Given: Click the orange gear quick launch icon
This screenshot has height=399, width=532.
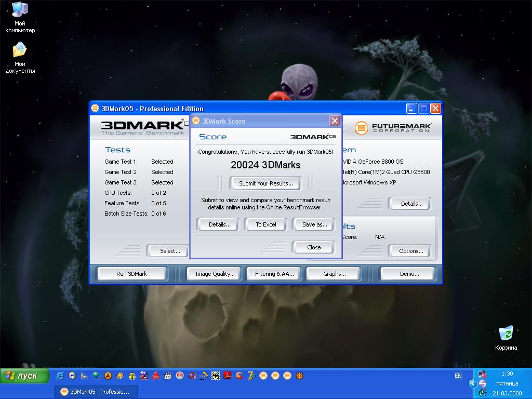Looking at the screenshot, I should (299, 376).
